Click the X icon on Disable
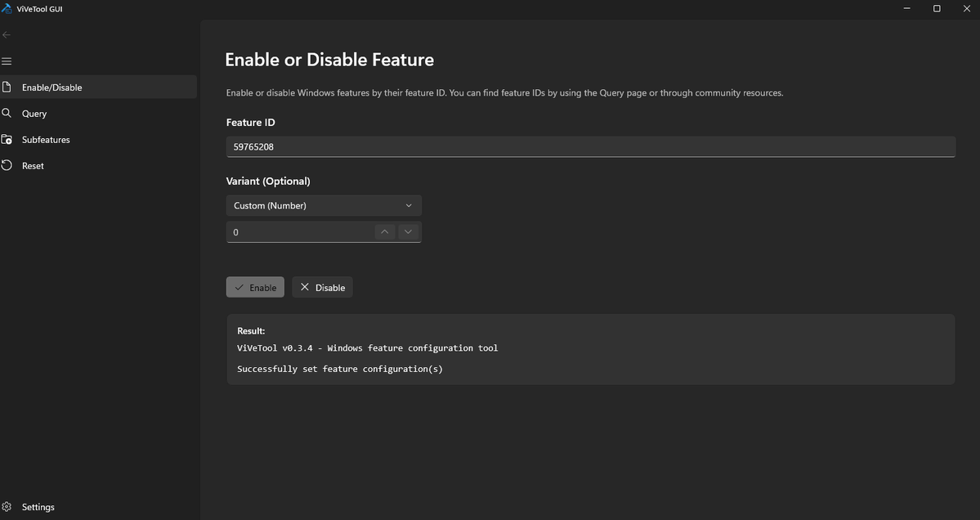This screenshot has width=980, height=520. click(305, 287)
